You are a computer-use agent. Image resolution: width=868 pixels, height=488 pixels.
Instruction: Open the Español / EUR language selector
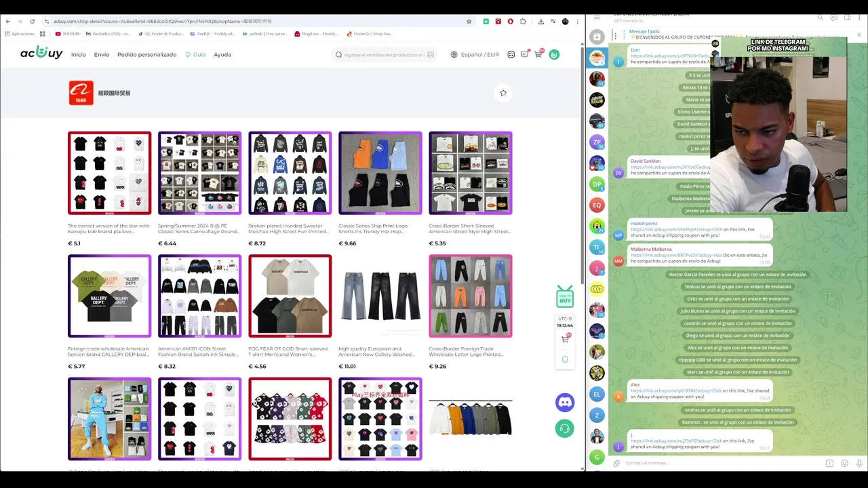pyautogui.click(x=475, y=54)
